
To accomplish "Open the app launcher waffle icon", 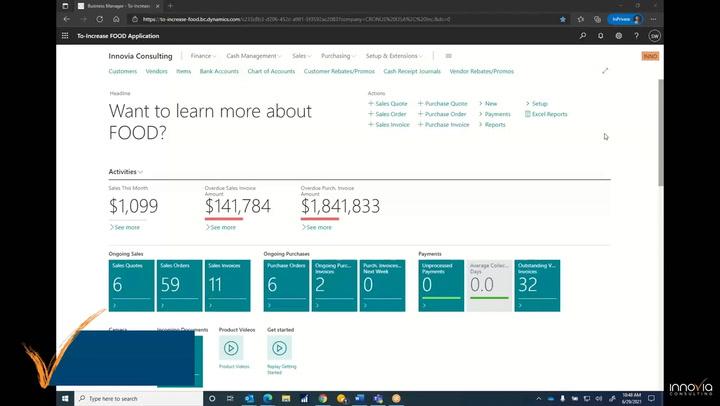I will click(x=66, y=35).
